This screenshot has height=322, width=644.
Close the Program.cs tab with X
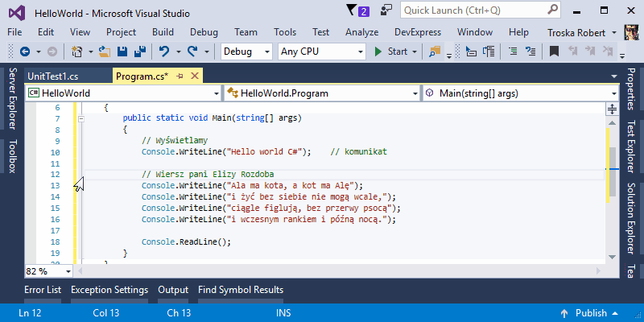195,76
